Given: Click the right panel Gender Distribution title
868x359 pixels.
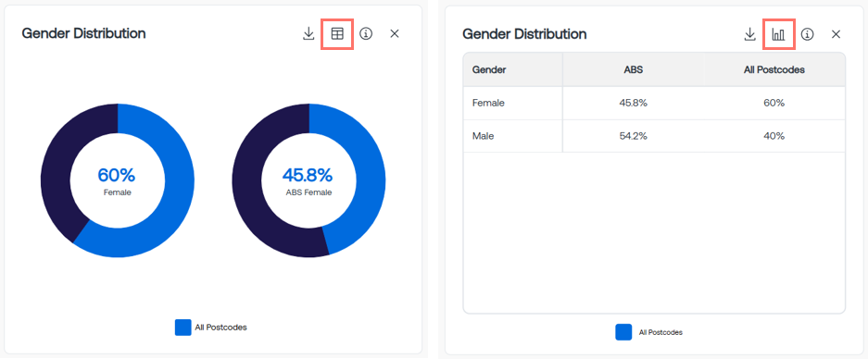Looking at the screenshot, I should click(x=524, y=33).
